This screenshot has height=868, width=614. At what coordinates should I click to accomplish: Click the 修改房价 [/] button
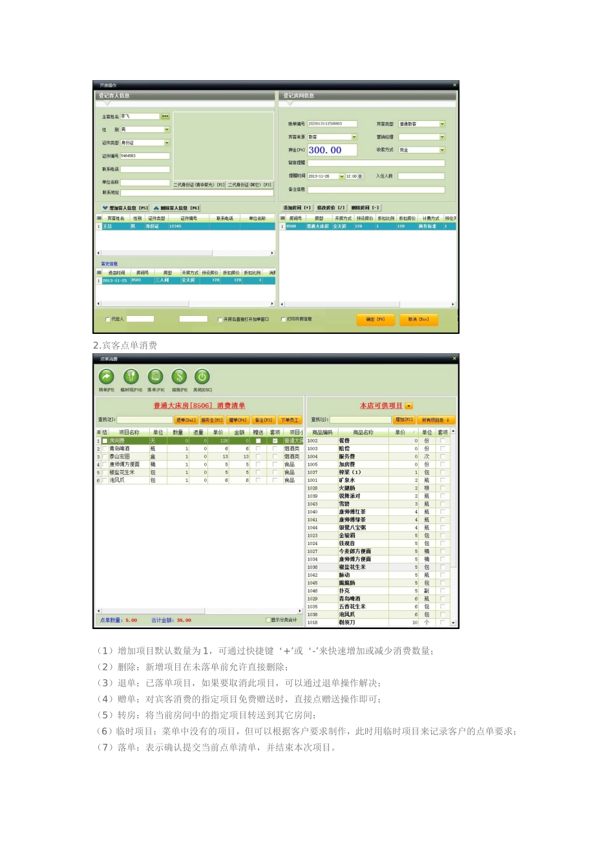331,208
